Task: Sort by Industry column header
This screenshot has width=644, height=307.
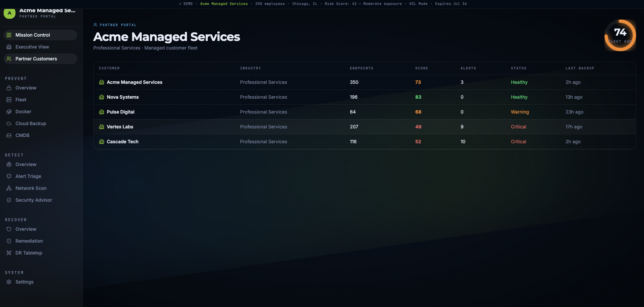Action: coord(250,68)
